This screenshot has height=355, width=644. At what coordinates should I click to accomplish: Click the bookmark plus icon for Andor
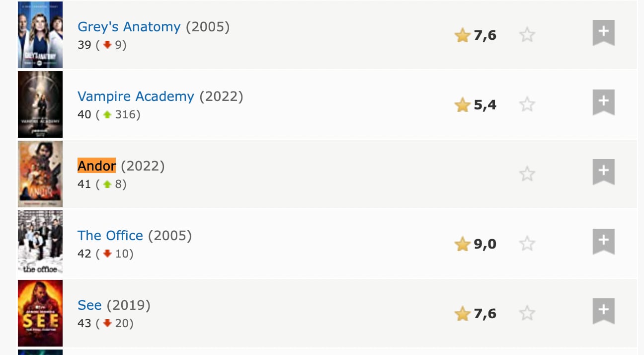click(x=603, y=171)
